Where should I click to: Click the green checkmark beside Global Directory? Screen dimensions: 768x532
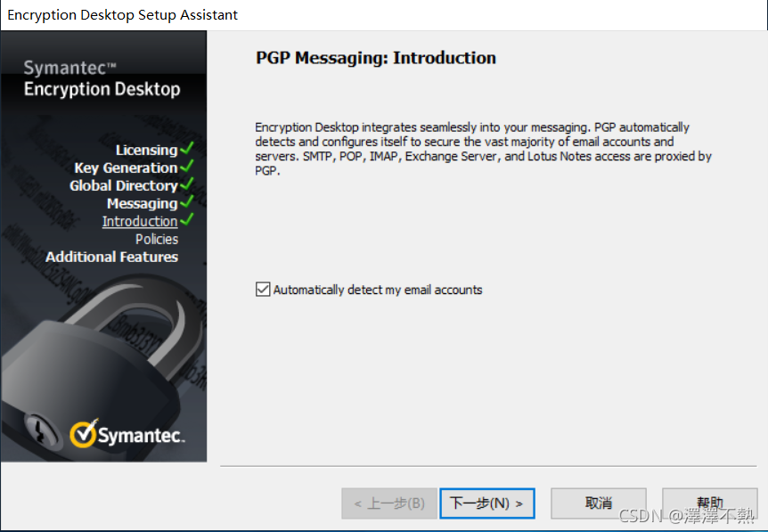click(186, 184)
